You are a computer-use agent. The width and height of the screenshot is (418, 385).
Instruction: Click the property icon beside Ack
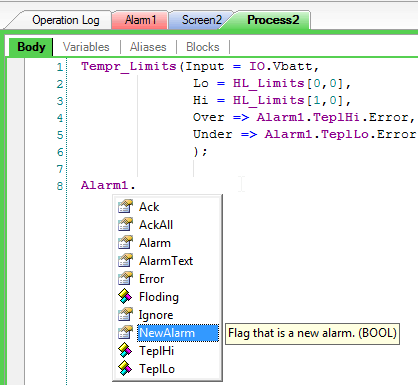(125, 207)
